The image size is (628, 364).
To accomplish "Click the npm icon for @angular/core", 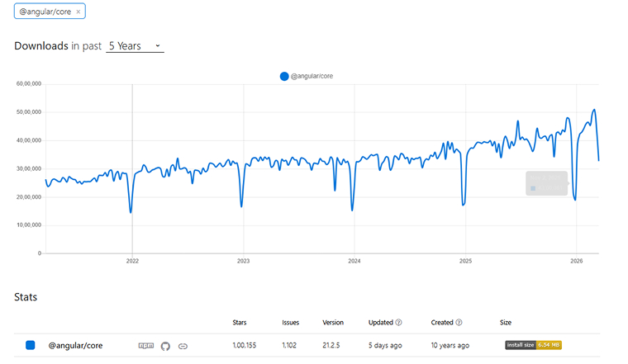I will coord(145,345).
